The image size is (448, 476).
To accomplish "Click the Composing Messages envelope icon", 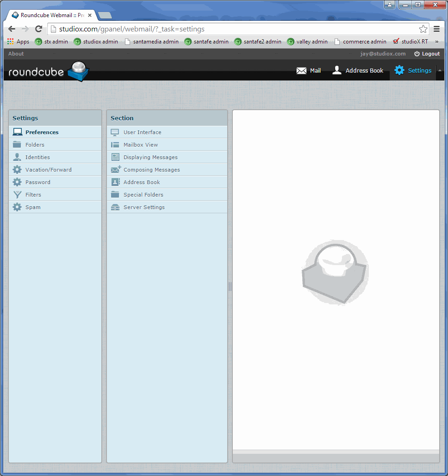I will point(116,170).
